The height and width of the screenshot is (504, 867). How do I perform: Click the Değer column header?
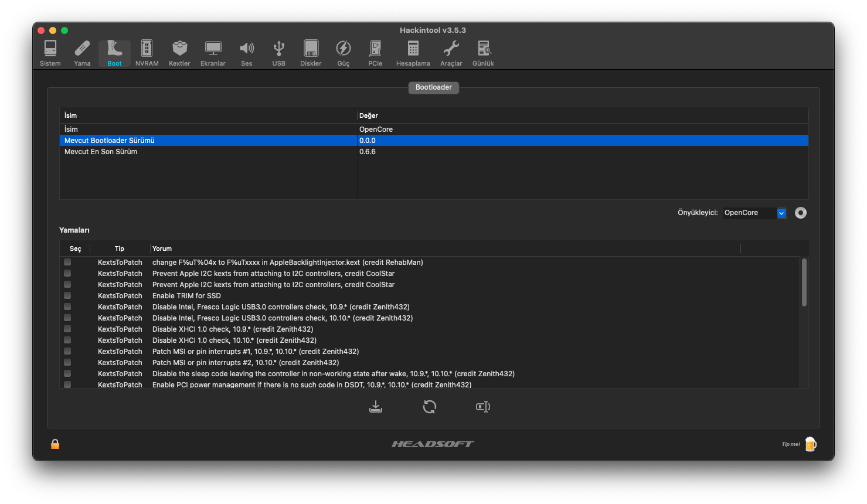tap(583, 115)
